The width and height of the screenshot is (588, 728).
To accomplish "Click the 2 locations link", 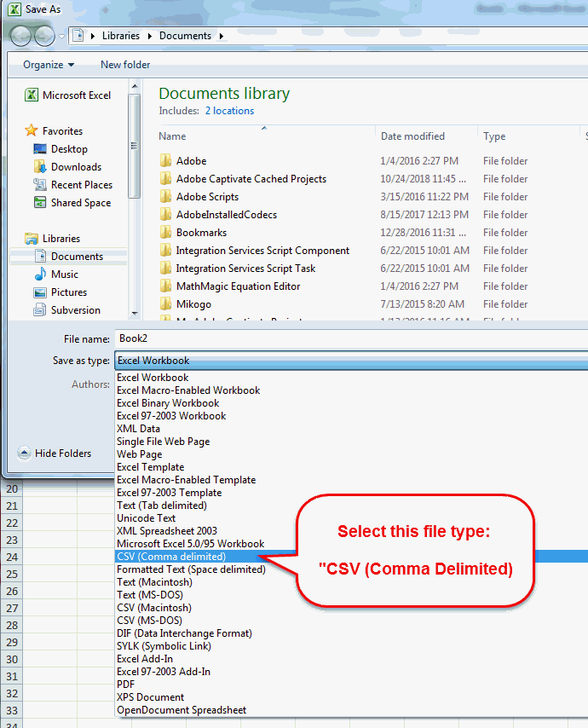I will (229, 111).
